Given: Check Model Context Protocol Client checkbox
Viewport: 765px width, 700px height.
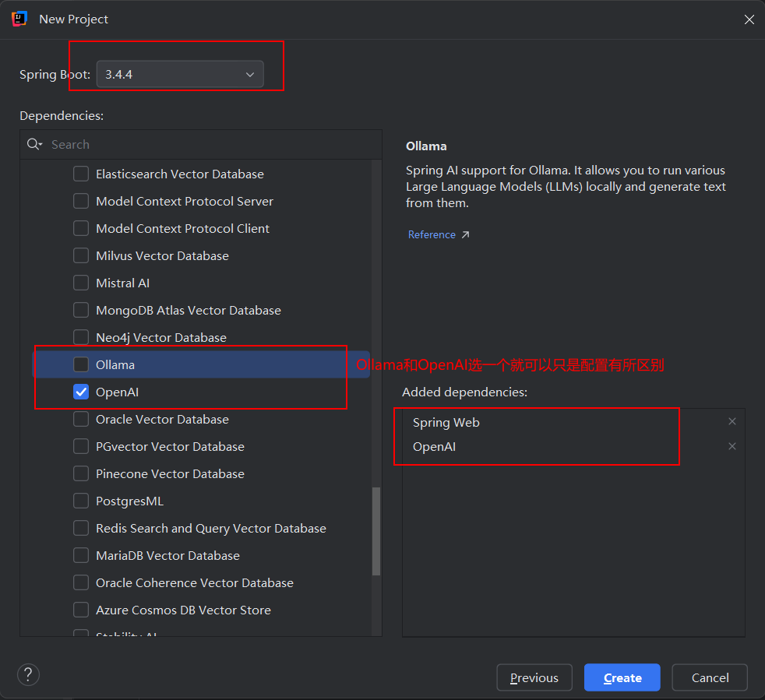Looking at the screenshot, I should pos(81,228).
